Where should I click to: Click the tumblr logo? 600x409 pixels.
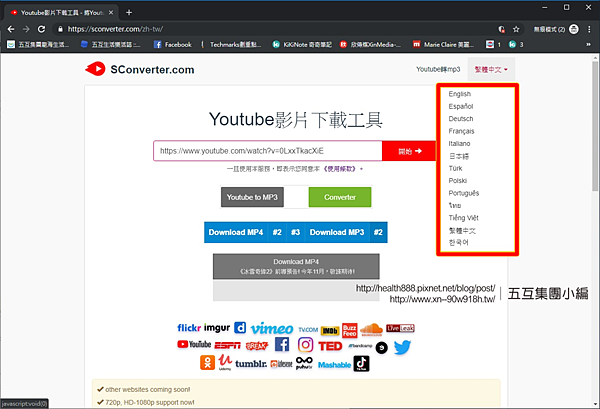[251, 363]
